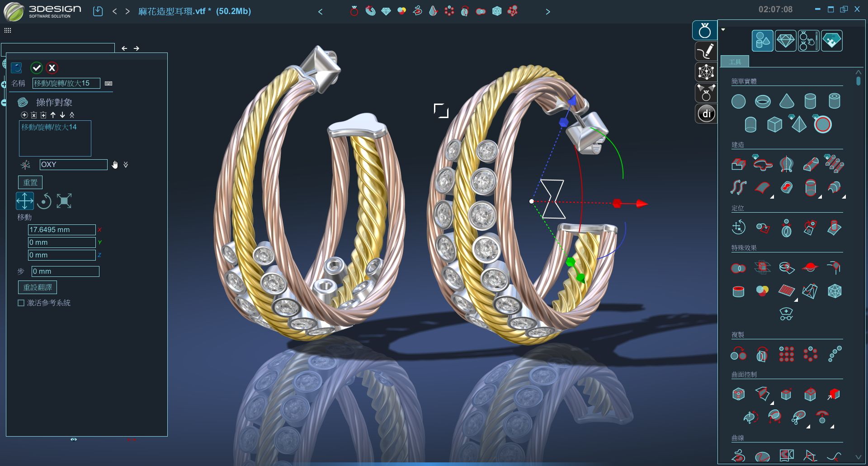This screenshot has width=868, height=466.
Task: Switch to the mesh network workbench
Action: (x=706, y=72)
